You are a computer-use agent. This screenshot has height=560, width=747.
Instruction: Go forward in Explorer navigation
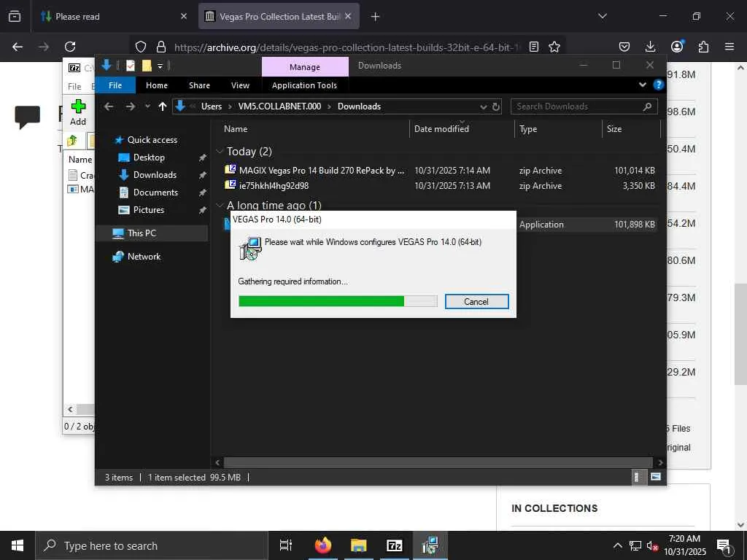130,106
